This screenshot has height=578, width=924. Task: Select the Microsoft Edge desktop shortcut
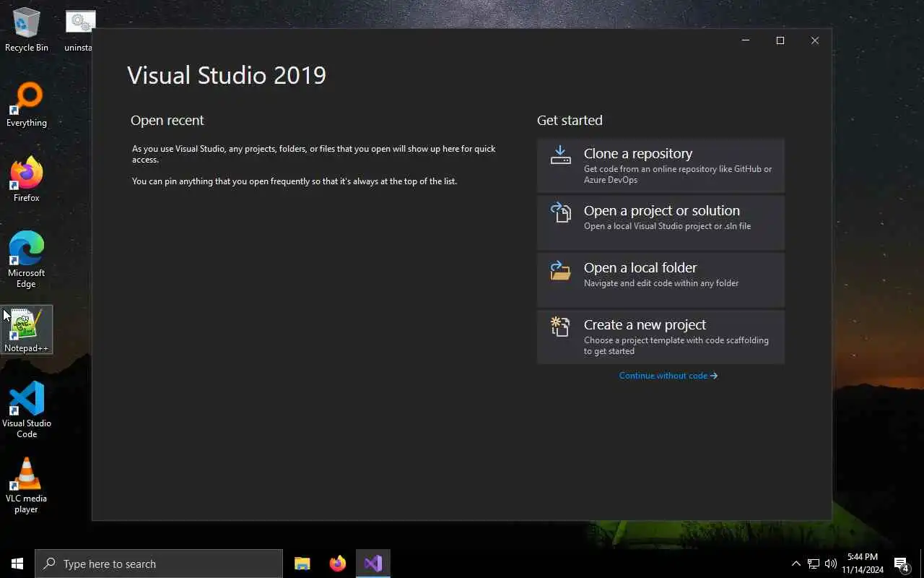coord(27,259)
